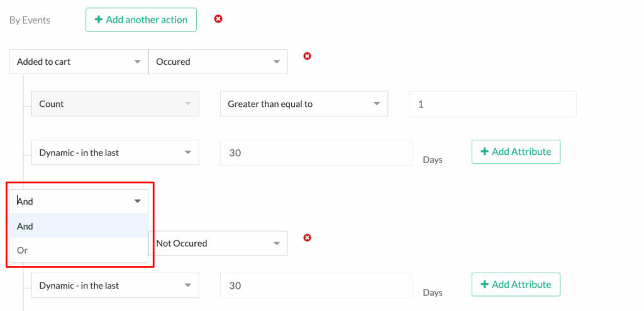Click the Add another action button
Screen dimensions: 644x311
point(141,20)
